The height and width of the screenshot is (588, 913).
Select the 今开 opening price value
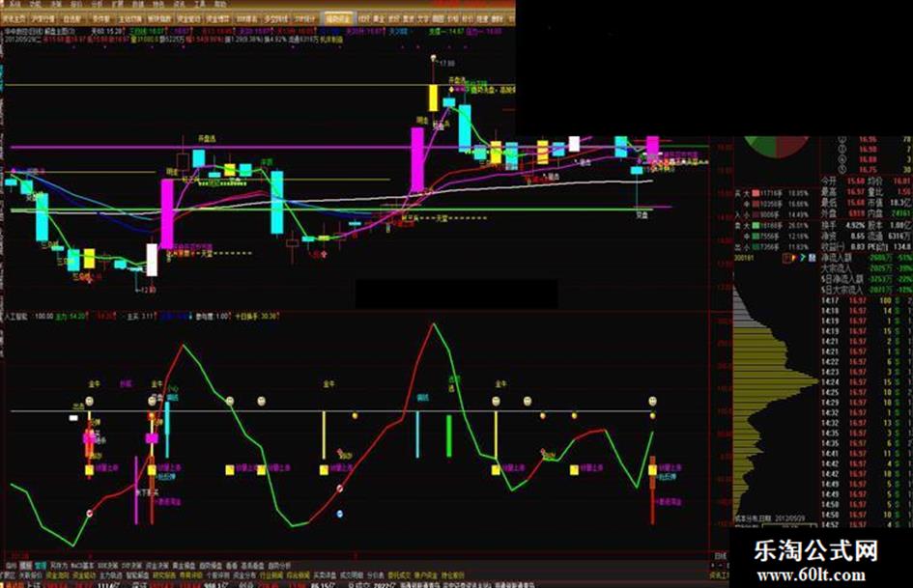tap(856, 182)
